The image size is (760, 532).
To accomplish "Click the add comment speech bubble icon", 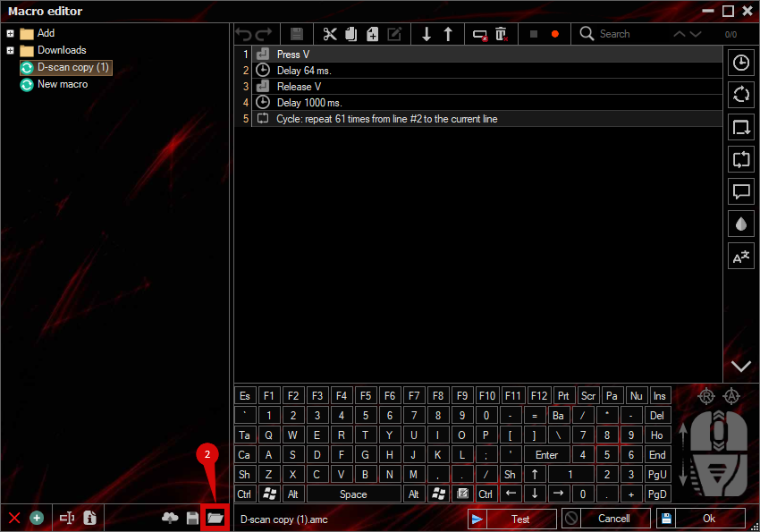I will tap(740, 191).
